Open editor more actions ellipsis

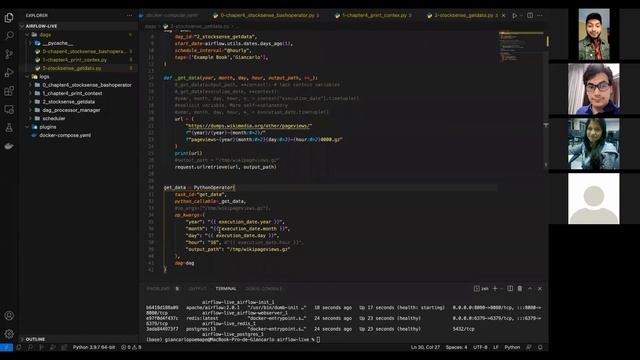click(x=540, y=16)
